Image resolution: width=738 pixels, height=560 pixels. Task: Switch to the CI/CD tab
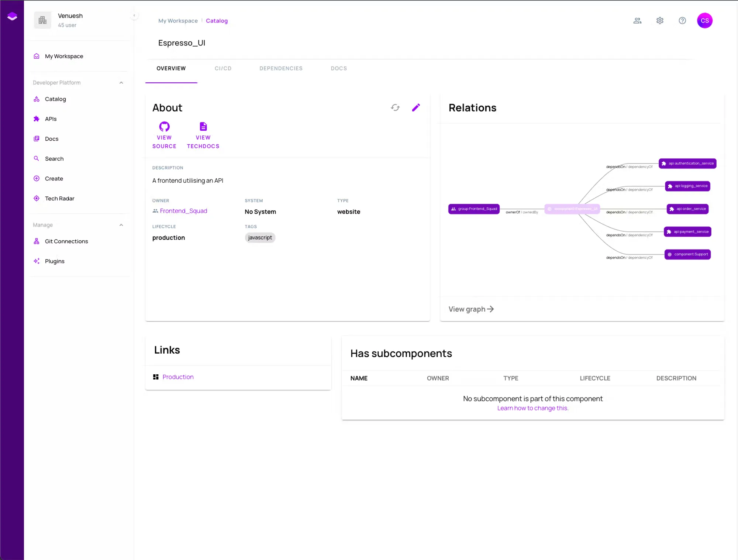[x=223, y=69]
